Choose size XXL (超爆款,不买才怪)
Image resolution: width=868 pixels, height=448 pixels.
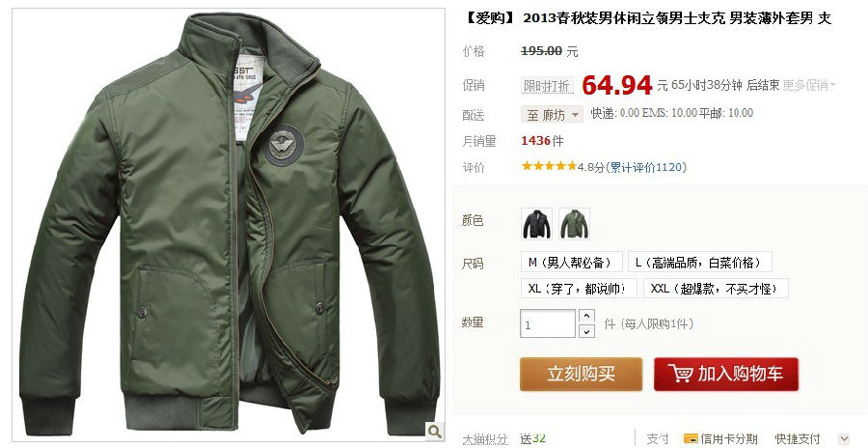coord(716,289)
